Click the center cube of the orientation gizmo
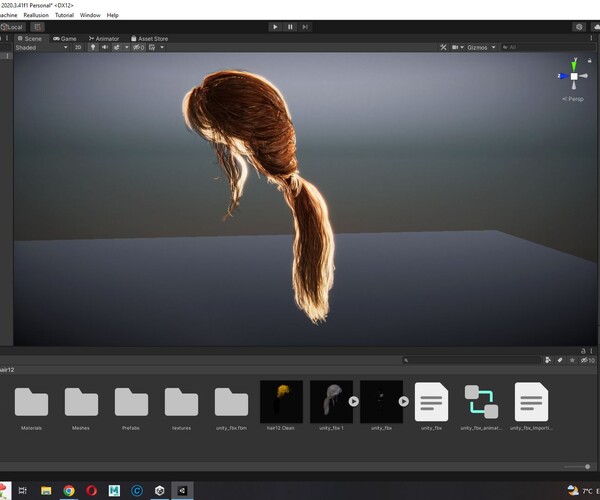600x500 pixels. tap(574, 76)
